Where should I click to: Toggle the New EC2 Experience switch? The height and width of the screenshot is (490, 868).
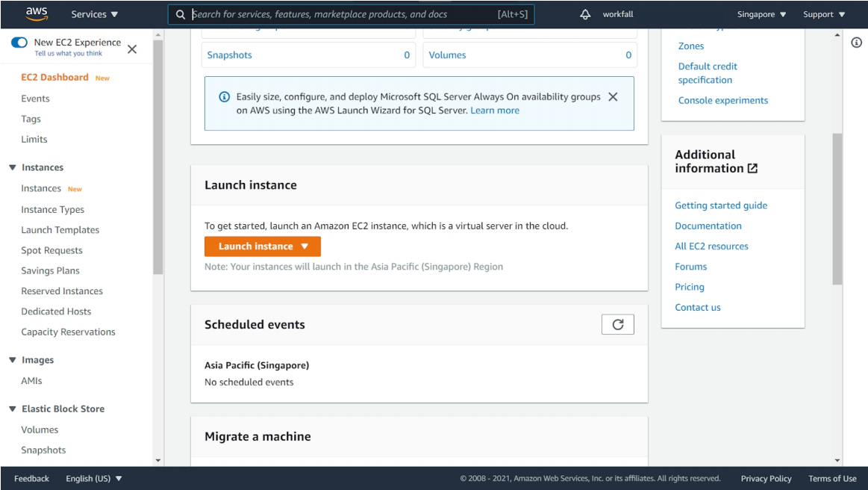[19, 43]
